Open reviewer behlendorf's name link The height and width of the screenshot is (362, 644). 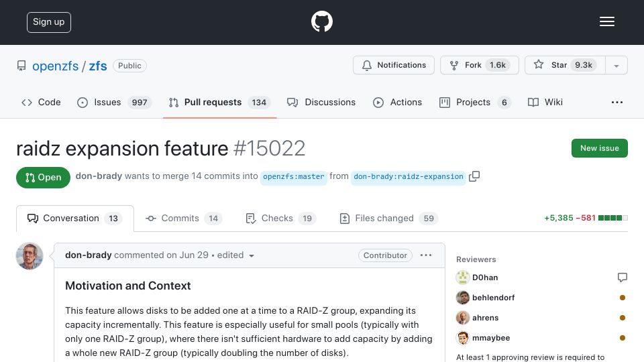[x=493, y=298]
